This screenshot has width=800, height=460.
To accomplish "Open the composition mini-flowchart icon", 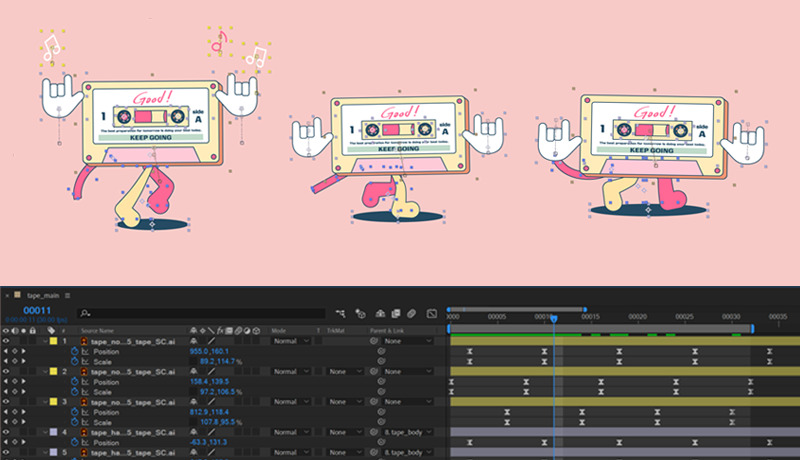I will pyautogui.click(x=340, y=314).
